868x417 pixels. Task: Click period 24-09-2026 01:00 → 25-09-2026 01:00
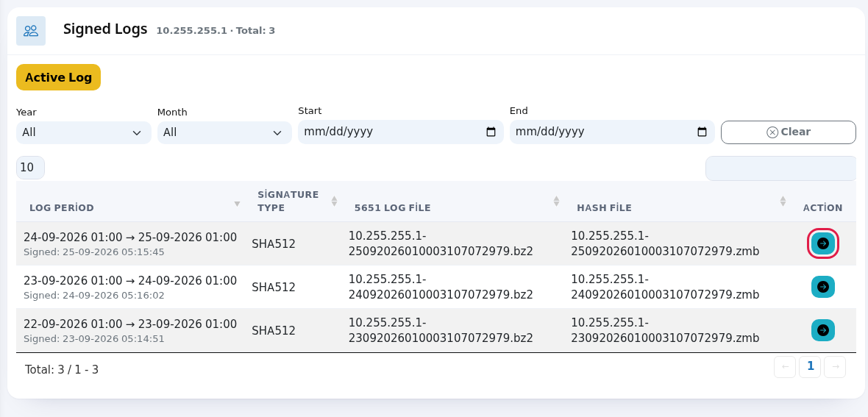click(130, 237)
